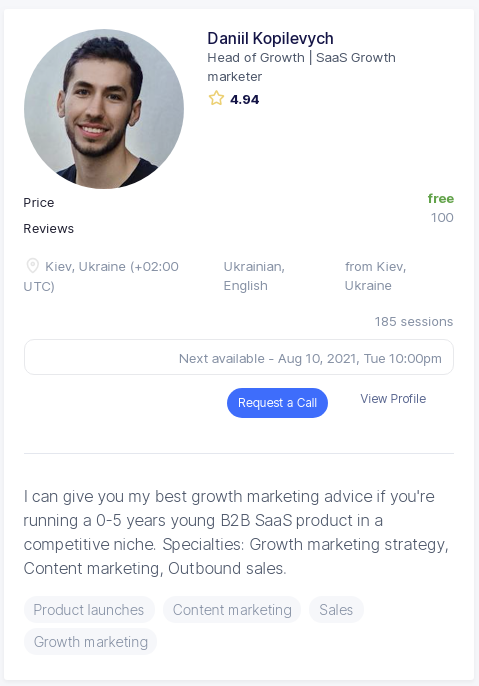Viewport: 479px width, 686px height.
Task: Click Kiev, Ukraine timezone location text
Action: pyautogui.click(x=101, y=276)
